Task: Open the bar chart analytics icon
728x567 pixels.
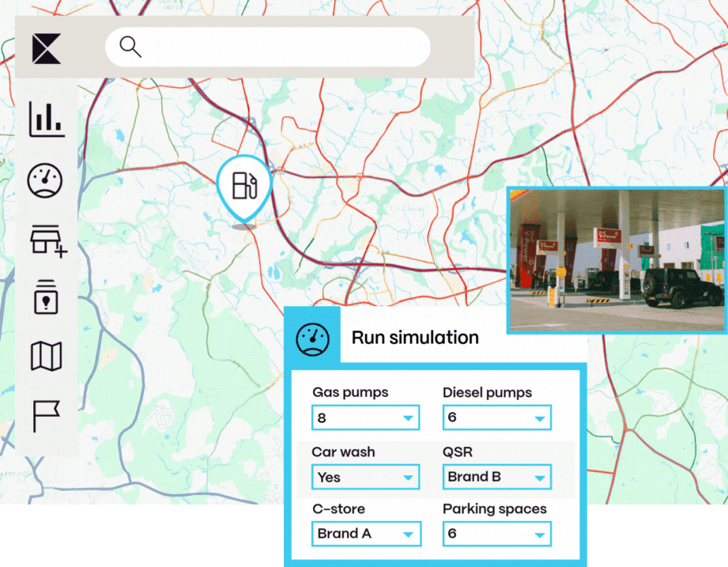Action: (x=47, y=119)
